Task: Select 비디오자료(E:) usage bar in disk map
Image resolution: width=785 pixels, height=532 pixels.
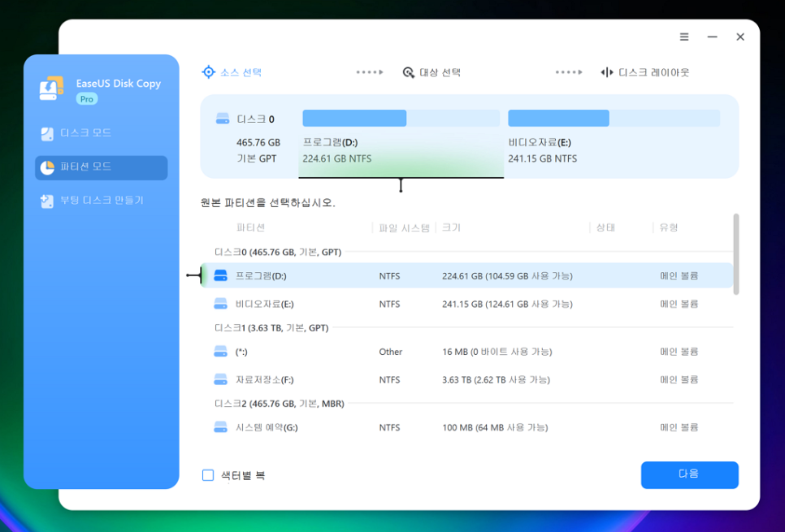Action: point(614,118)
